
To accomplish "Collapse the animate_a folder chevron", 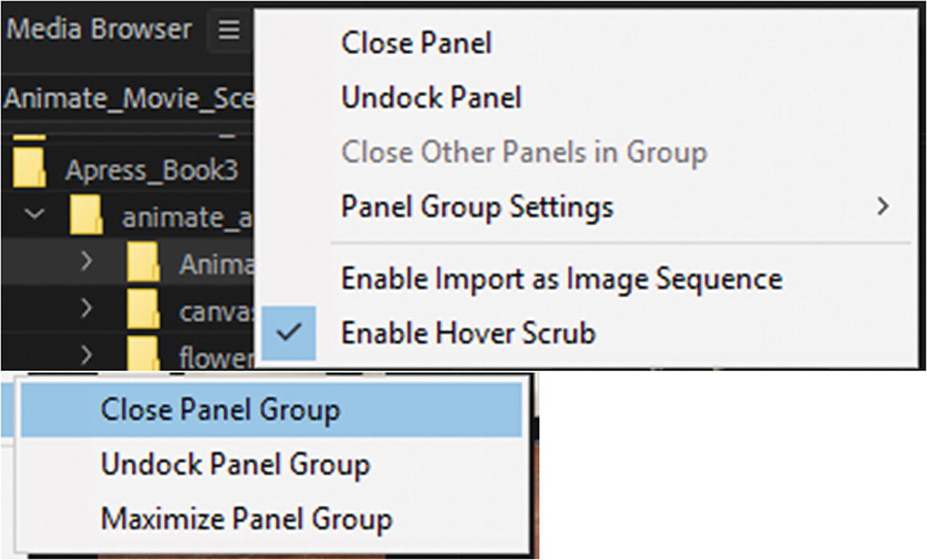I will coord(34,214).
